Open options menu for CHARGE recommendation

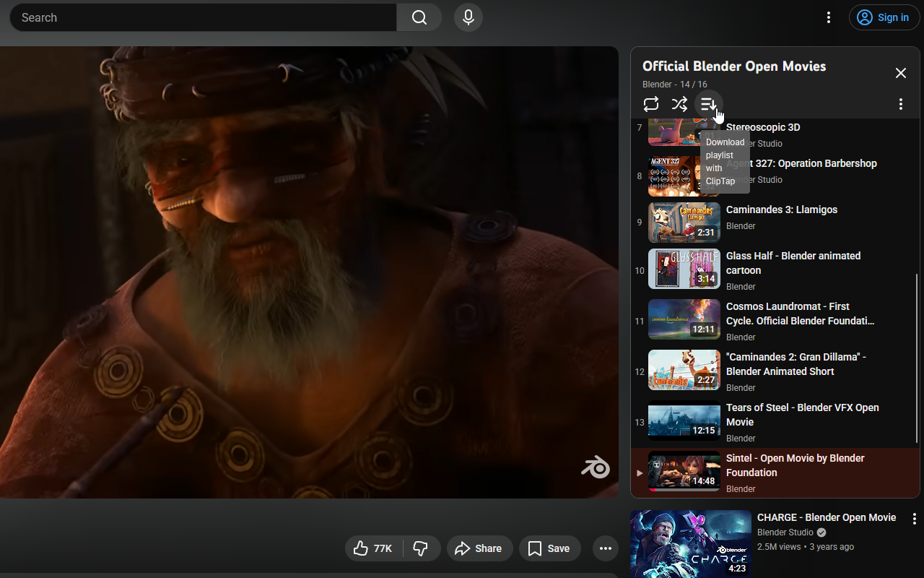[914, 519]
